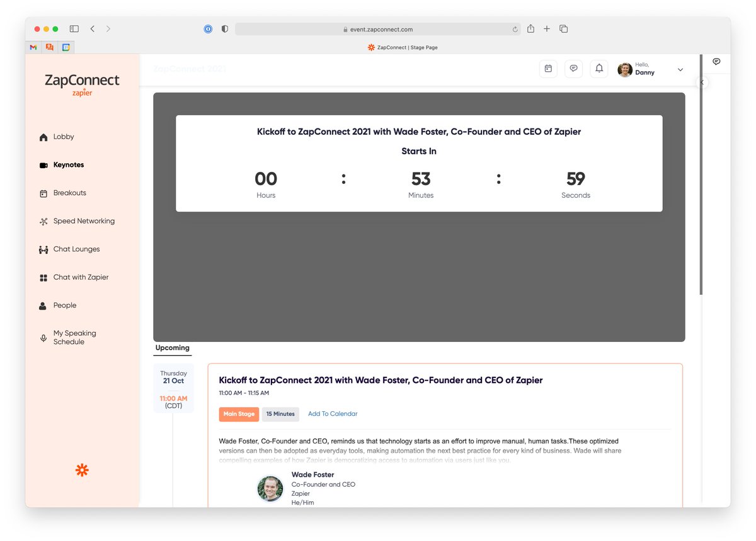Select the ZapConnect Stage Page tab
The width and height of the screenshot is (756, 541).
pos(403,47)
